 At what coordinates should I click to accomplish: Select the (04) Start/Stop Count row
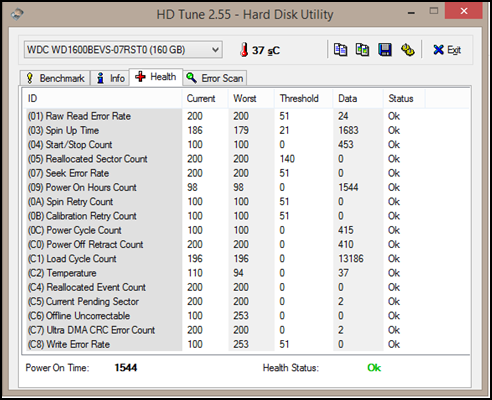(247, 145)
